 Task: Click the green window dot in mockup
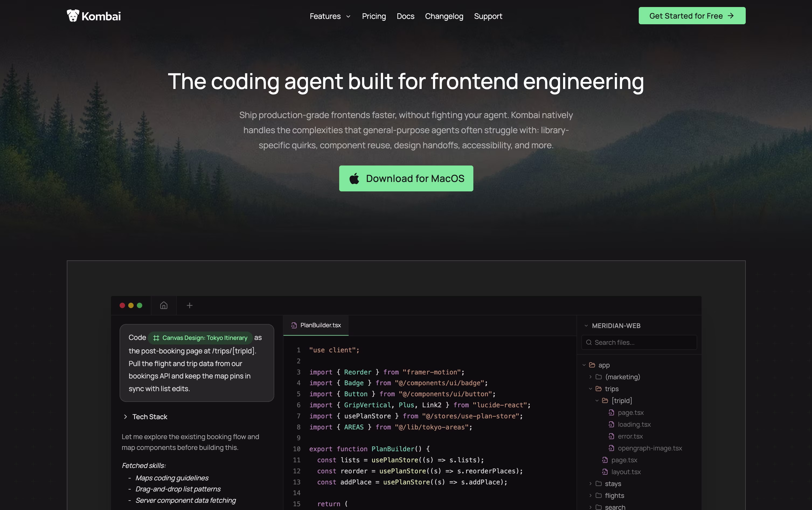140,305
